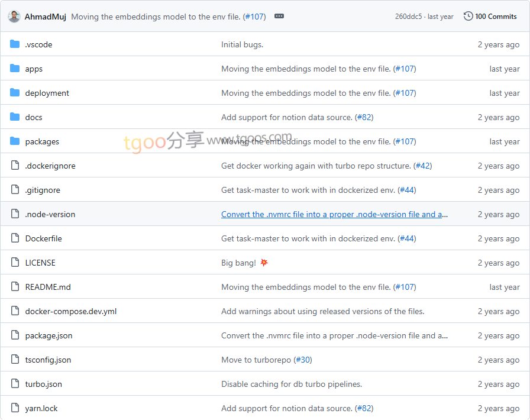Viewport: 530px width, 420px height.
Task: Click the apps folder icon
Action: [x=15, y=69]
